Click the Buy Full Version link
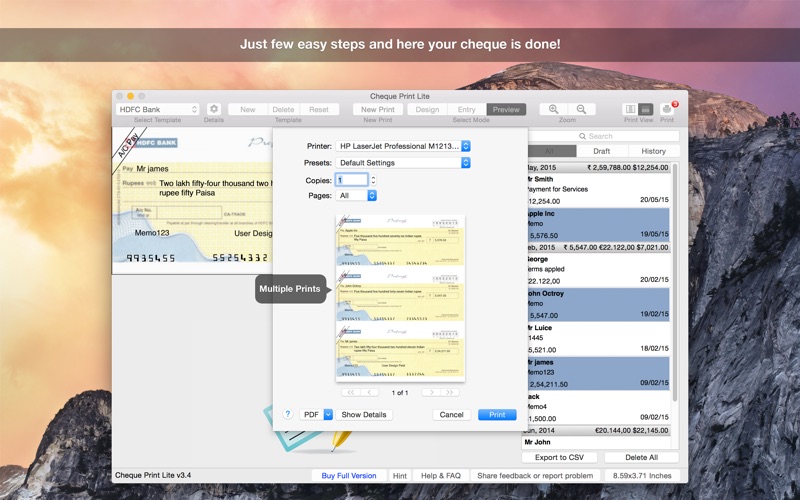800x500 pixels. (349, 476)
